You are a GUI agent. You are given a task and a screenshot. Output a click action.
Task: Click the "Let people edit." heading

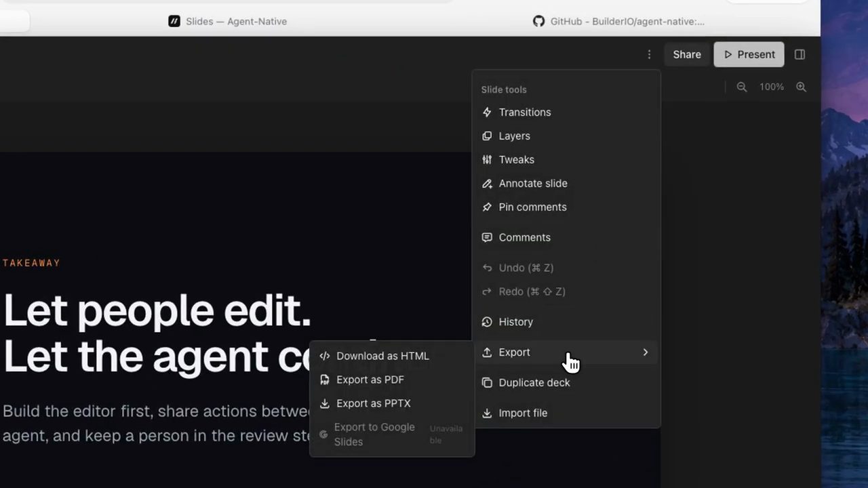pyautogui.click(x=157, y=310)
